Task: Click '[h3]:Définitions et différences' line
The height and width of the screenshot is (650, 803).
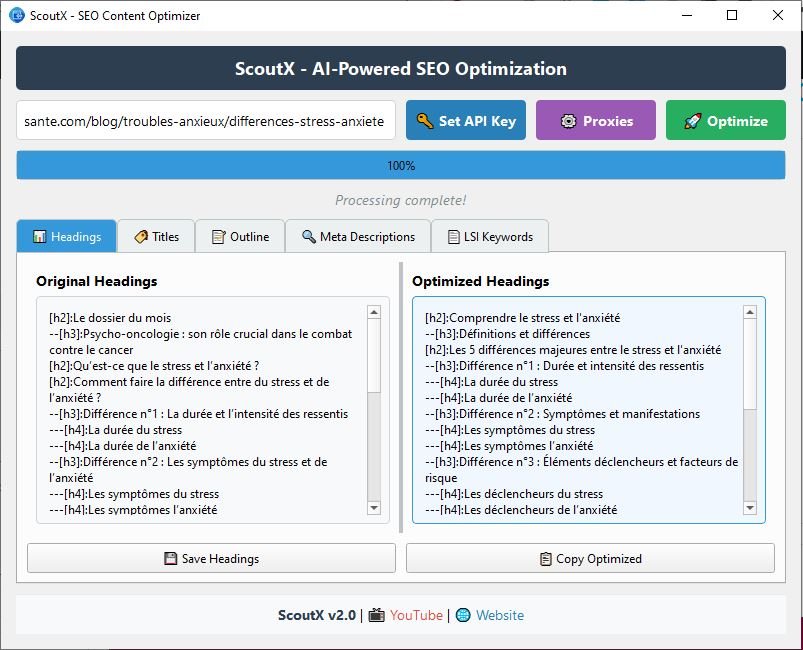Action: click(508, 334)
